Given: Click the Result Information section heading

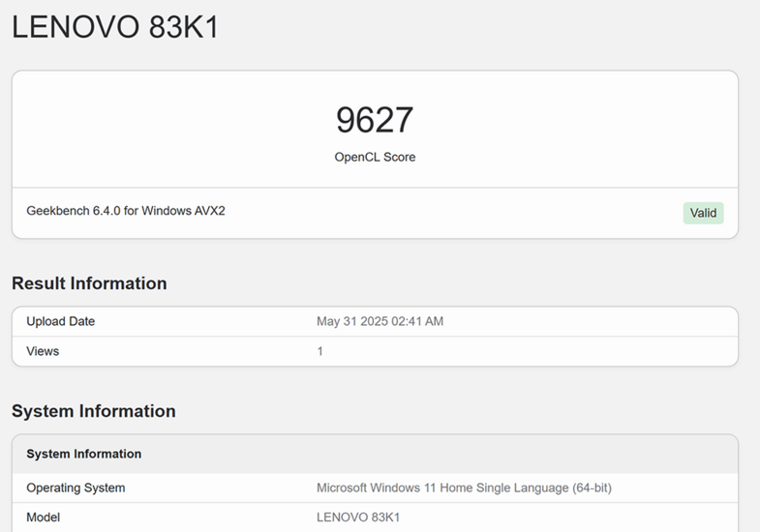Looking at the screenshot, I should click(x=89, y=283).
